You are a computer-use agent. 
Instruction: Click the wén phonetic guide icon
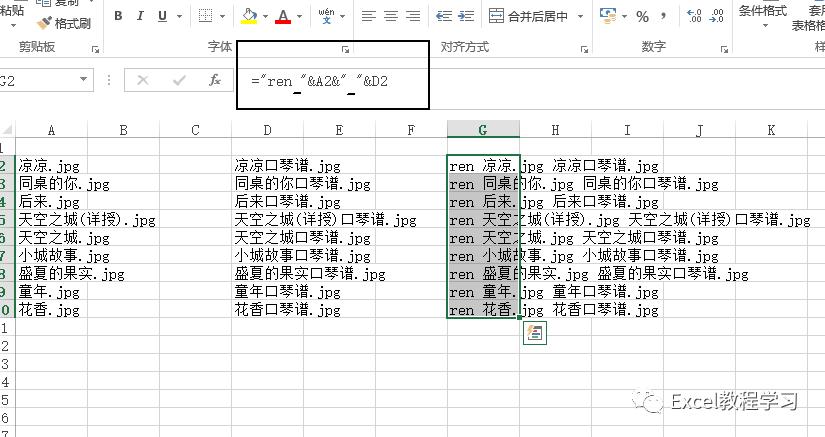[326, 15]
